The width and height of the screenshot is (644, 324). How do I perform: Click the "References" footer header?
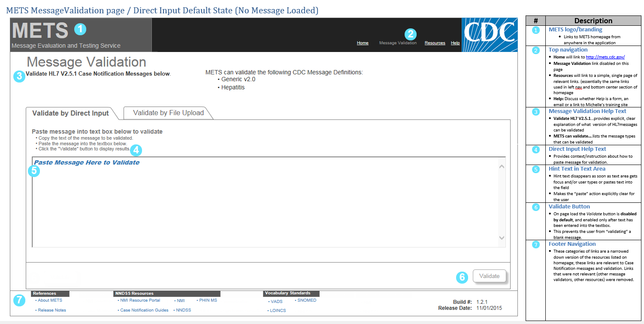(50, 294)
